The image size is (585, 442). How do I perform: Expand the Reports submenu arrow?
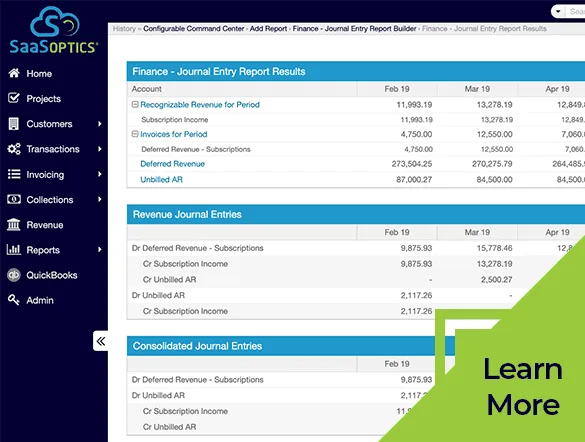coord(100,250)
